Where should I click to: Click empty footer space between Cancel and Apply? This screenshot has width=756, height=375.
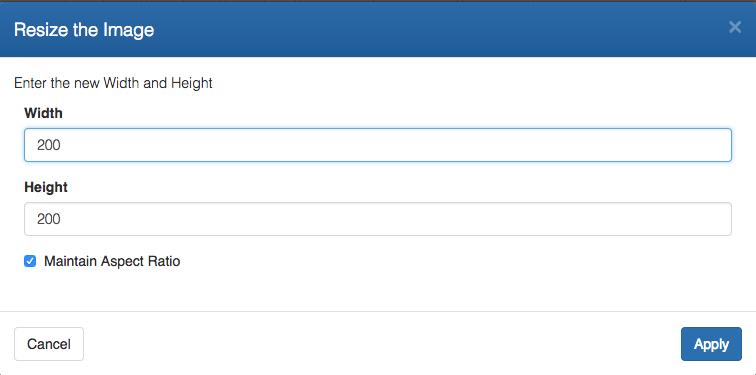[x=381, y=344]
